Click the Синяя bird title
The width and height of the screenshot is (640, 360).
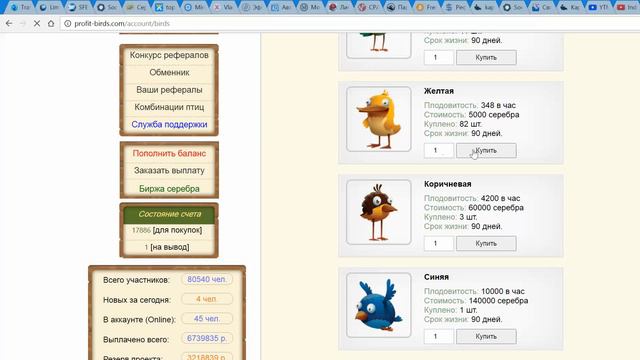point(436,277)
